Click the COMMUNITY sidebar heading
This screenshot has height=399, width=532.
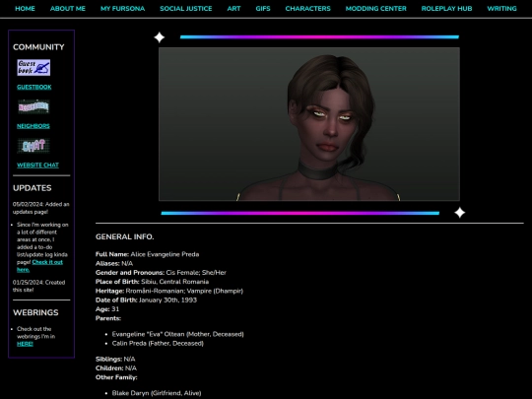38,47
